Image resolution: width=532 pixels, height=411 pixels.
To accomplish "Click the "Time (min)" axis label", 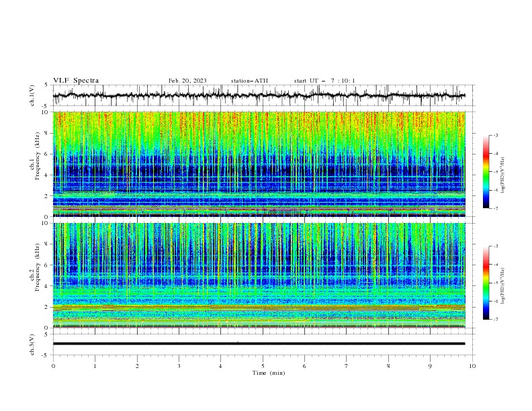I will 269,373.
